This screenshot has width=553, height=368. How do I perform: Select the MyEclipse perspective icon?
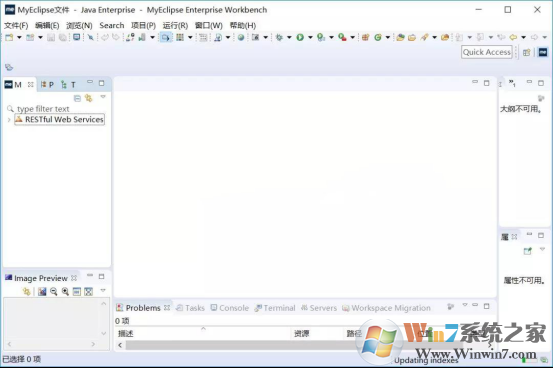tap(543, 52)
